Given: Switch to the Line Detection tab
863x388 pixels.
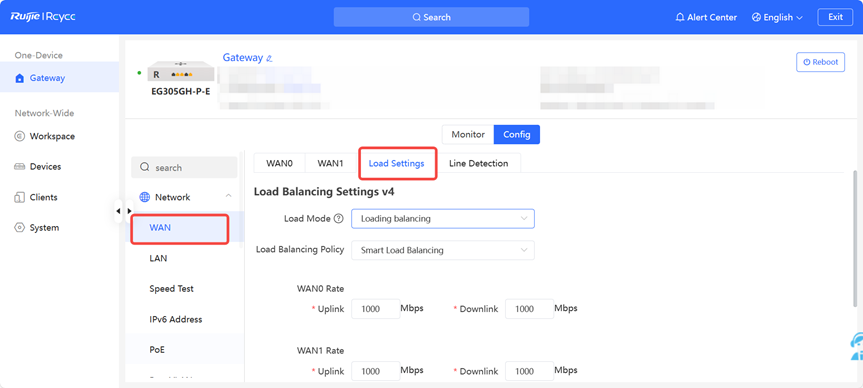Looking at the screenshot, I should (x=478, y=163).
